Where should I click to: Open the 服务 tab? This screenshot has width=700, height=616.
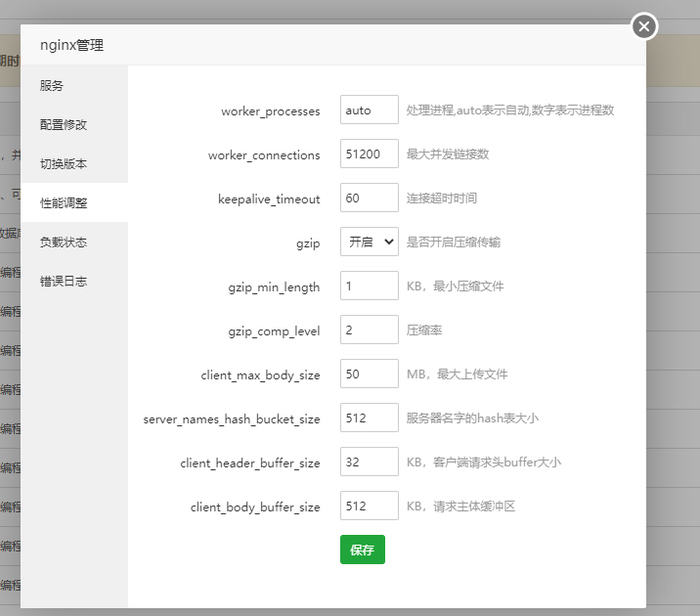(x=74, y=85)
